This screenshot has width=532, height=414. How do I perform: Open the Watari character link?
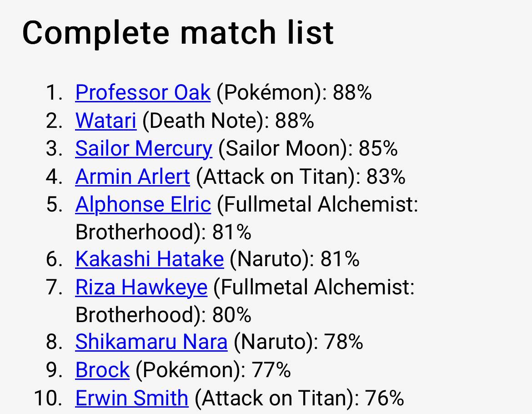pyautogui.click(x=106, y=121)
